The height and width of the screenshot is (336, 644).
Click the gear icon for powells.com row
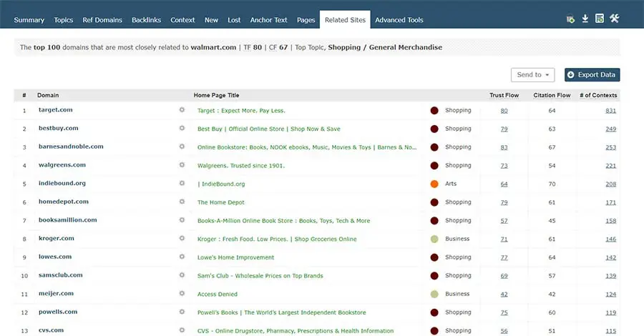tap(182, 312)
